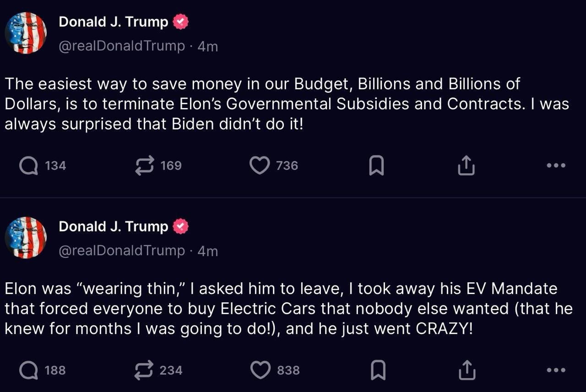ReTruth the post with 169 reposts
The width and height of the screenshot is (586, 392).
[145, 166]
